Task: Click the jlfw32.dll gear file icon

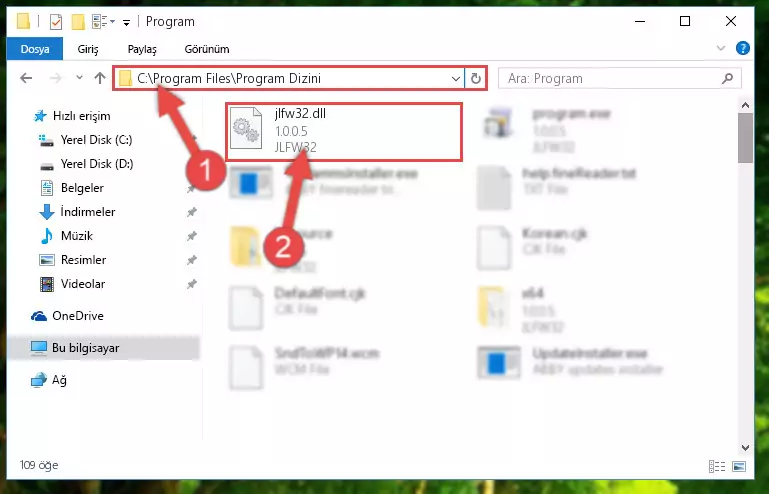Action: (x=246, y=129)
